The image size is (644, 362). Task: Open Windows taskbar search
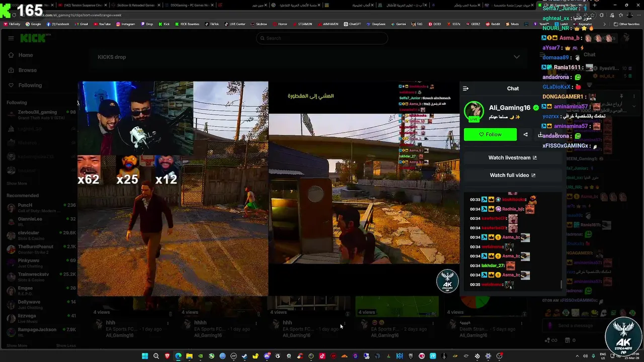click(x=156, y=356)
